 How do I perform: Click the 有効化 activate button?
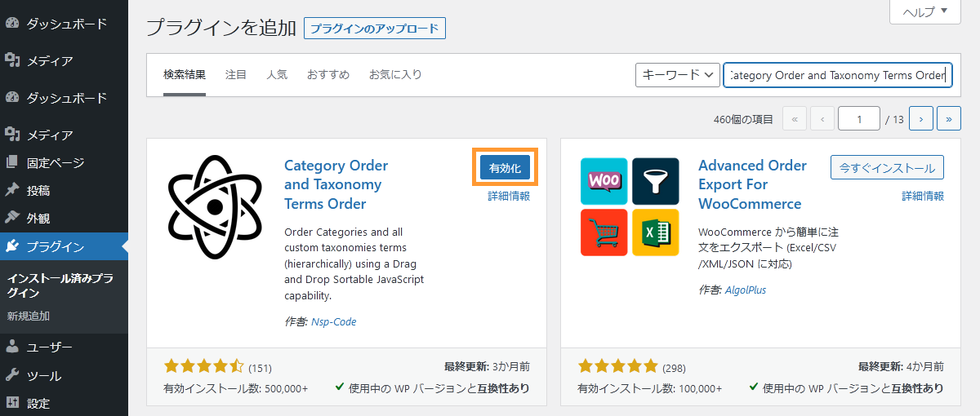point(505,168)
